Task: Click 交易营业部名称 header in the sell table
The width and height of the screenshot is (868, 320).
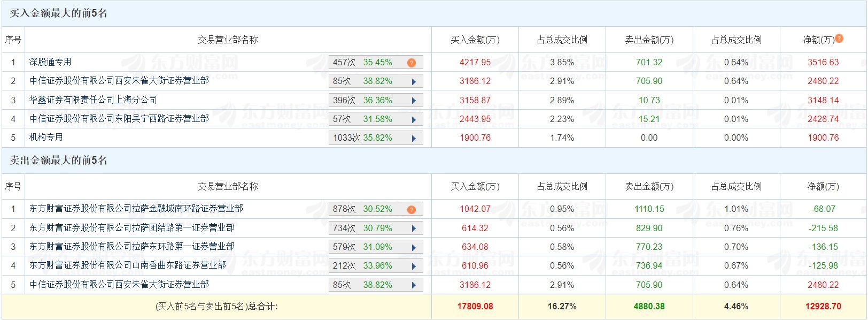Action: [x=228, y=187]
